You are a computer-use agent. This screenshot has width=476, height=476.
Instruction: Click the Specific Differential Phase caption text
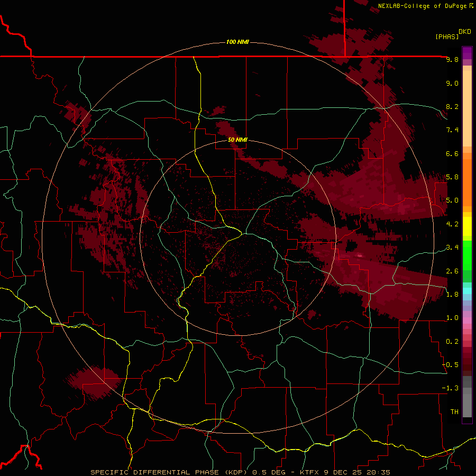(x=241, y=472)
